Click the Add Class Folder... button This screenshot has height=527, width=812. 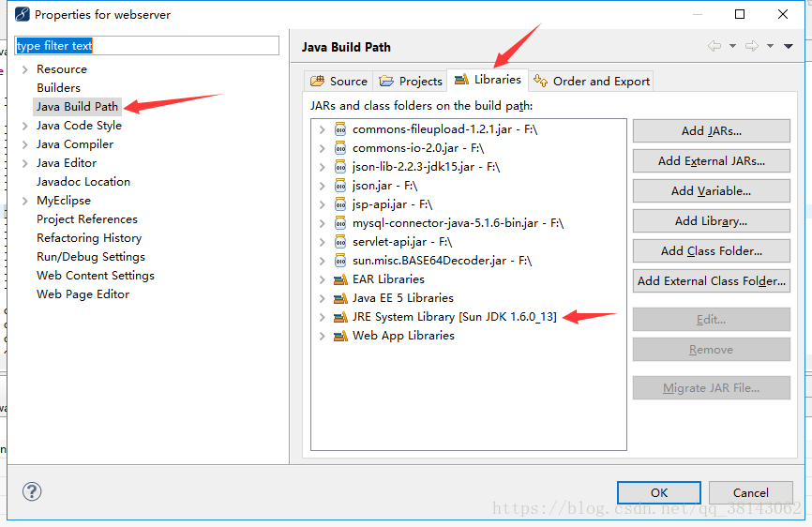click(711, 251)
